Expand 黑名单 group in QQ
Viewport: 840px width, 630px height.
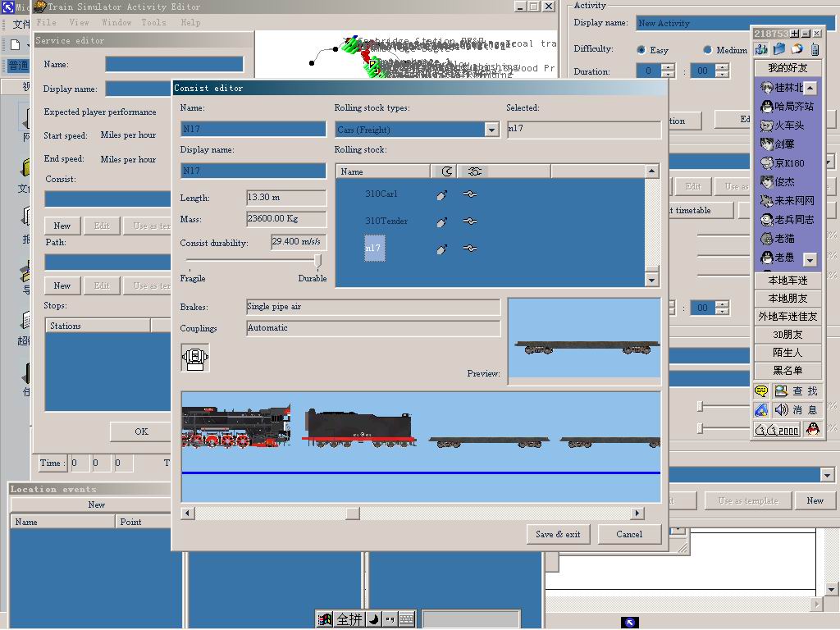[x=787, y=370]
